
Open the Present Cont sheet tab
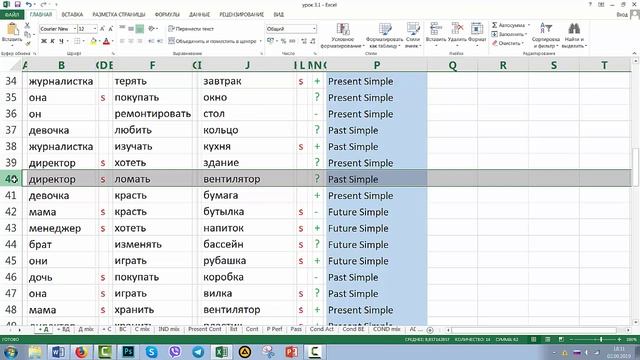point(204,329)
